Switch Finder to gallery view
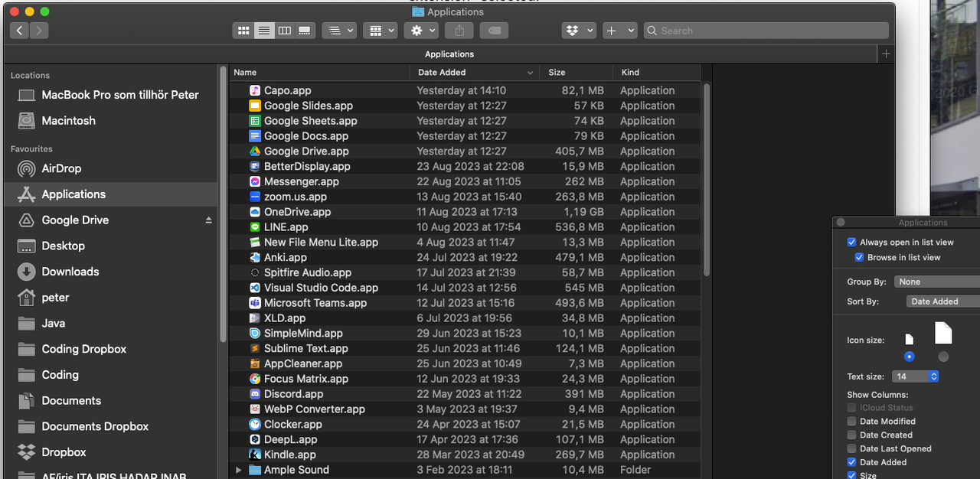The image size is (980, 479). pyautogui.click(x=305, y=31)
